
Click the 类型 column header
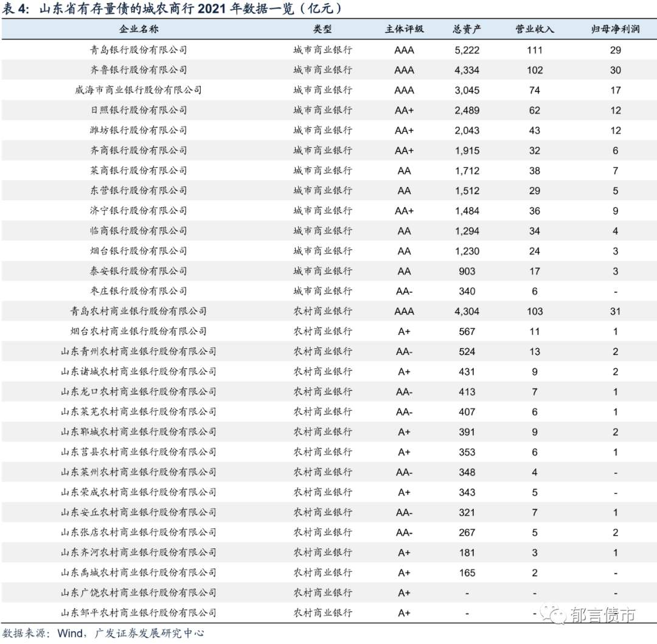tap(322, 29)
